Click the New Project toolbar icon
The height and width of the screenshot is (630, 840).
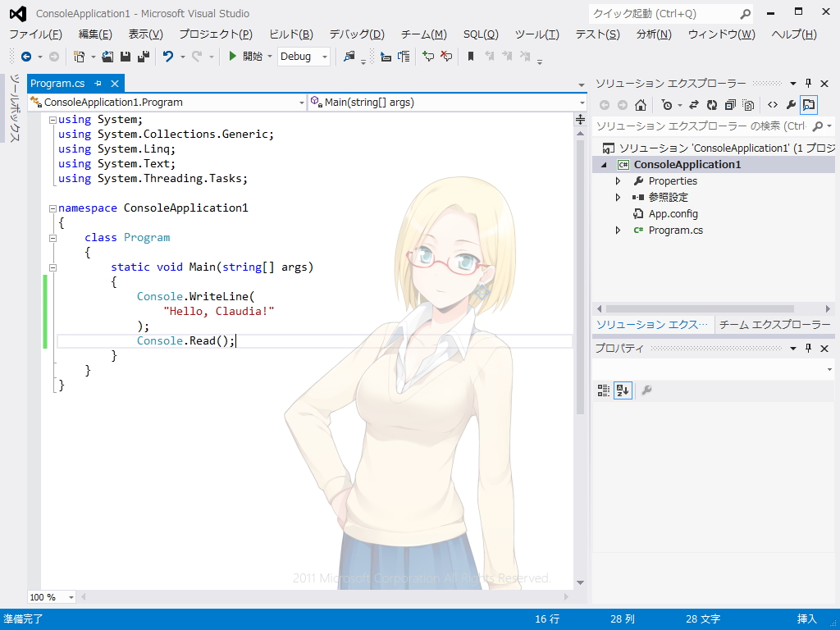[x=79, y=57]
